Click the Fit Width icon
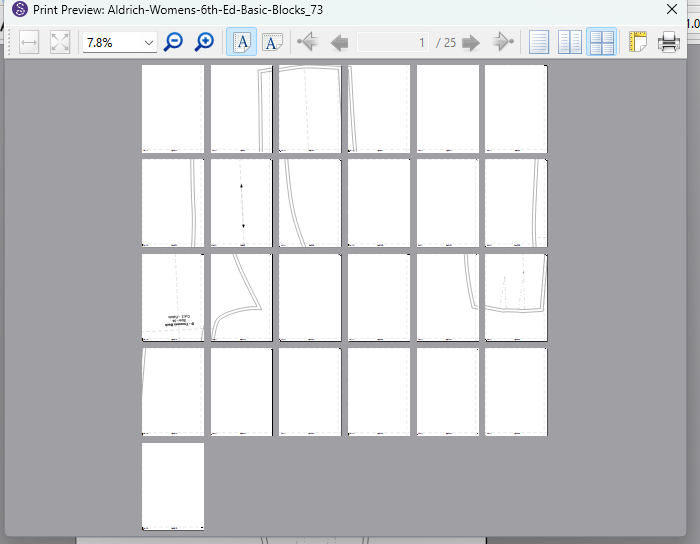The image size is (700, 544). tap(29, 43)
